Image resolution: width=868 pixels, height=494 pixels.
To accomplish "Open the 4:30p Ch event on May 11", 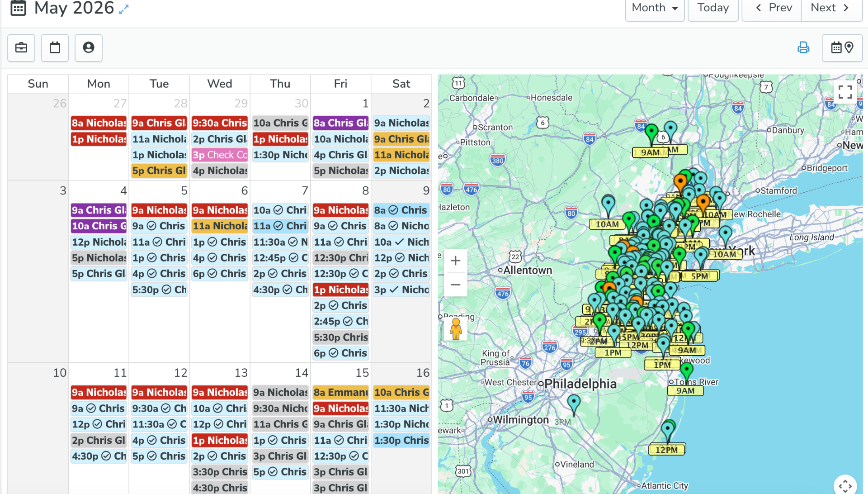I will (99, 456).
